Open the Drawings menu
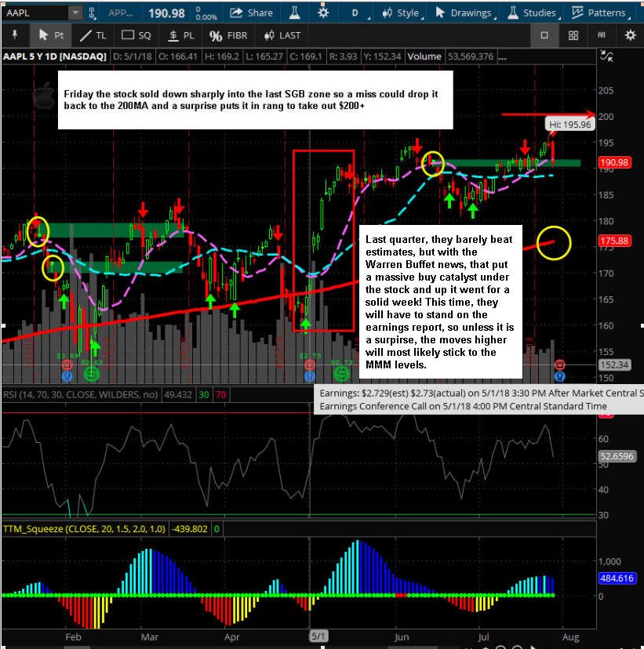This screenshot has height=649, width=644. coord(465,13)
